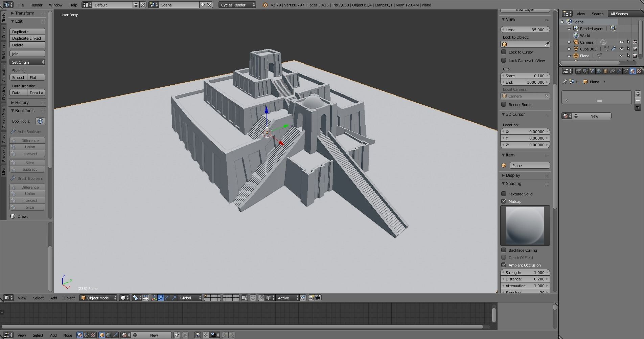Toggle node editor backdrop icon
Viewport: 644px width, 339px height.
198,335
